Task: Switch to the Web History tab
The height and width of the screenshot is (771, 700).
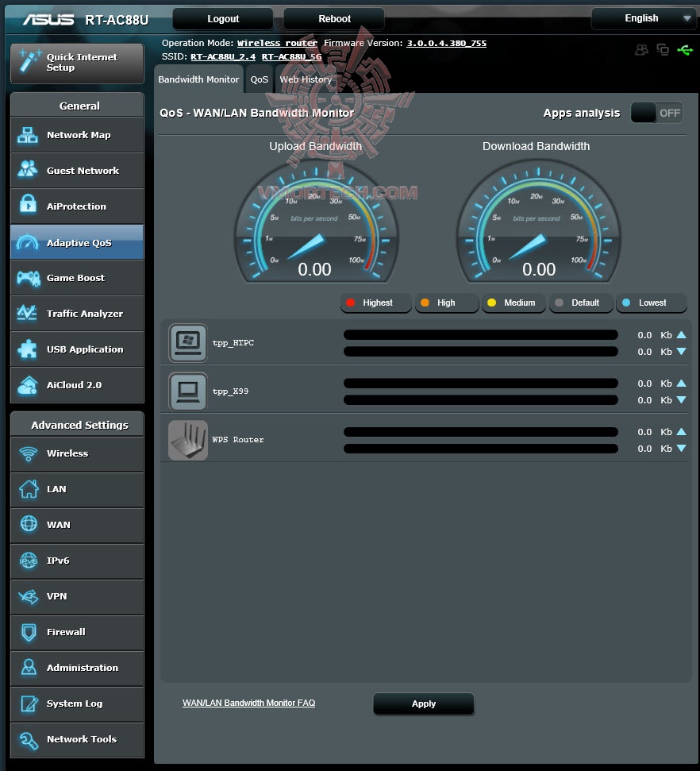Action: tap(306, 79)
